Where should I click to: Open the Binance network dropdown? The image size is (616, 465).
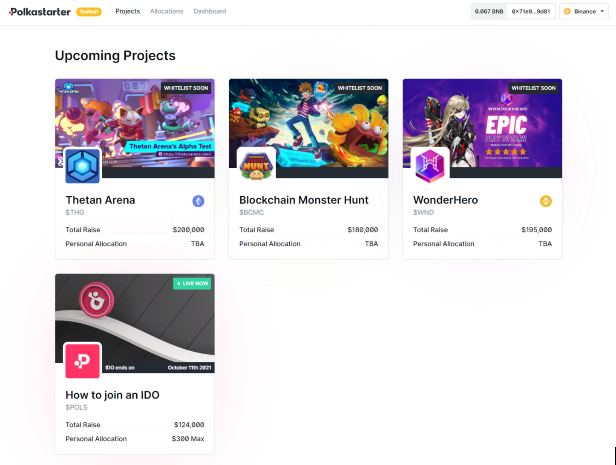(584, 11)
